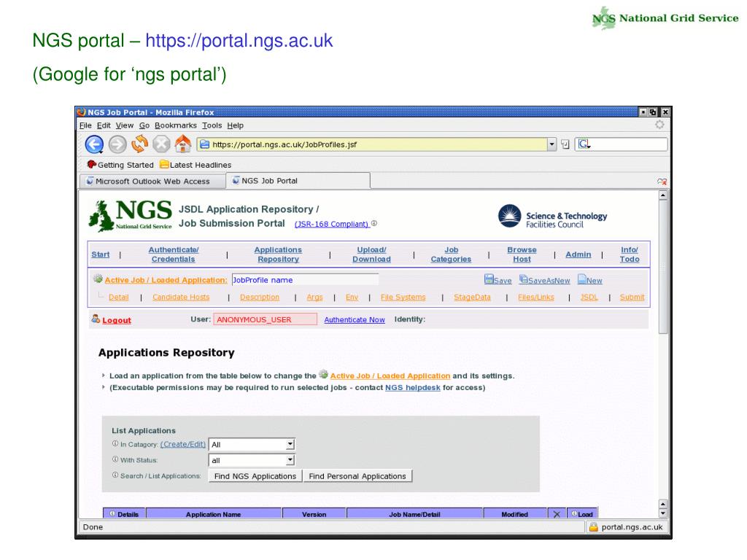The width and height of the screenshot is (747, 560).
Task: Open the View menu
Action: [124, 125]
